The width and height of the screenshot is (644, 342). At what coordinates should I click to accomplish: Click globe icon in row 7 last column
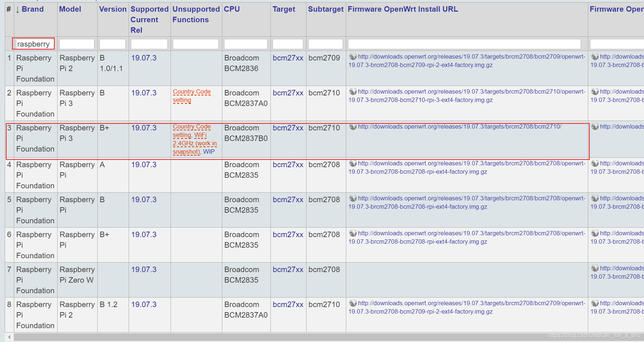[595, 268]
